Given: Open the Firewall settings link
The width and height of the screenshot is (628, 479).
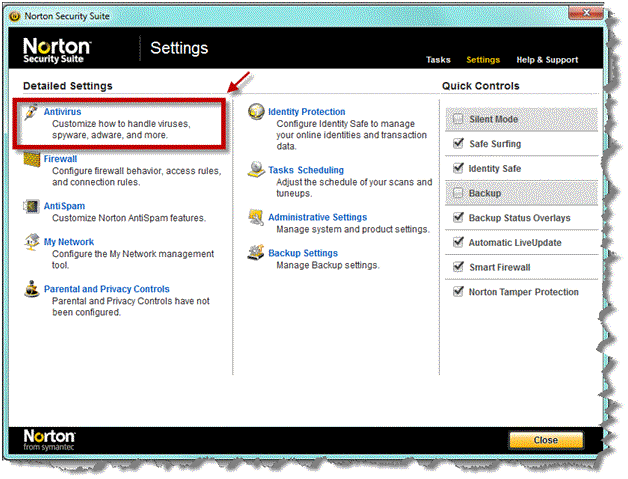Looking at the screenshot, I should 60,159.
